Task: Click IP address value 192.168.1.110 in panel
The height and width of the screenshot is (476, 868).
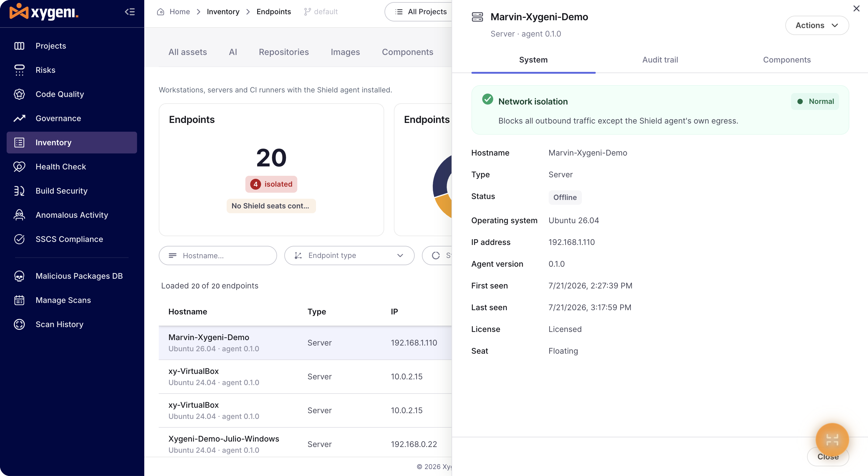Action: pos(572,243)
